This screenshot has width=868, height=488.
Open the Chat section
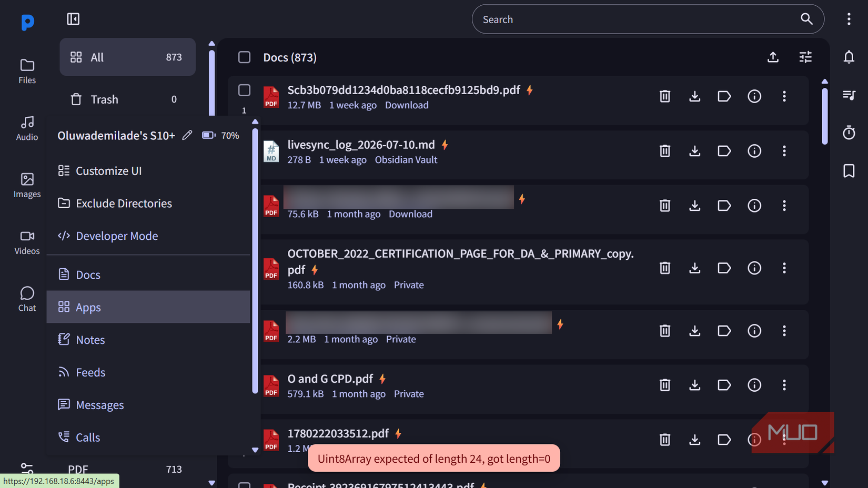pos(27,299)
